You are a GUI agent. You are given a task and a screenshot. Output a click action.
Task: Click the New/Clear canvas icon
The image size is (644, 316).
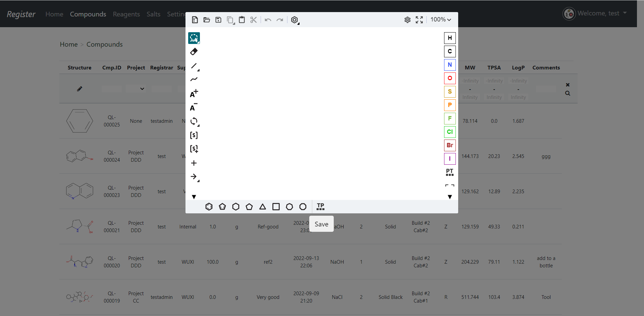[x=195, y=20]
